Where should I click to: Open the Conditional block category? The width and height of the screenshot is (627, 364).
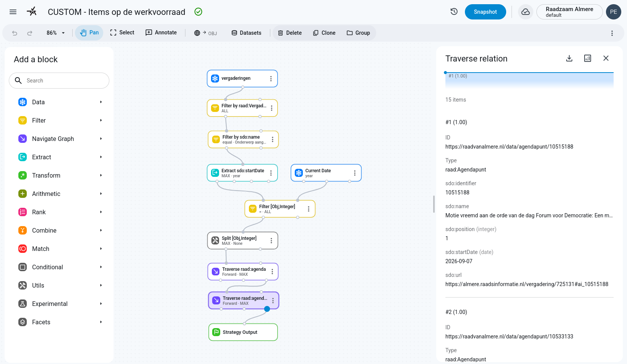[x=59, y=267]
